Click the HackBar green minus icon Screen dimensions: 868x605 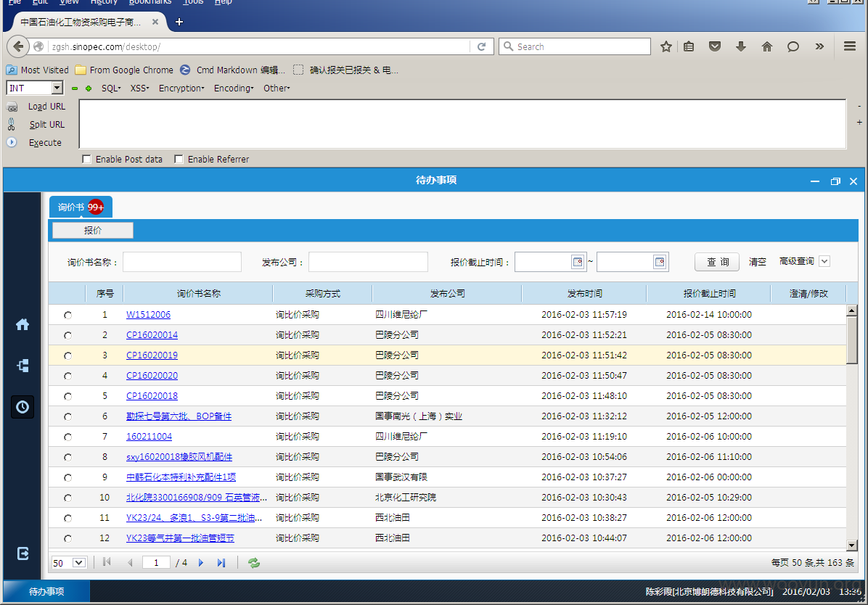coord(75,89)
